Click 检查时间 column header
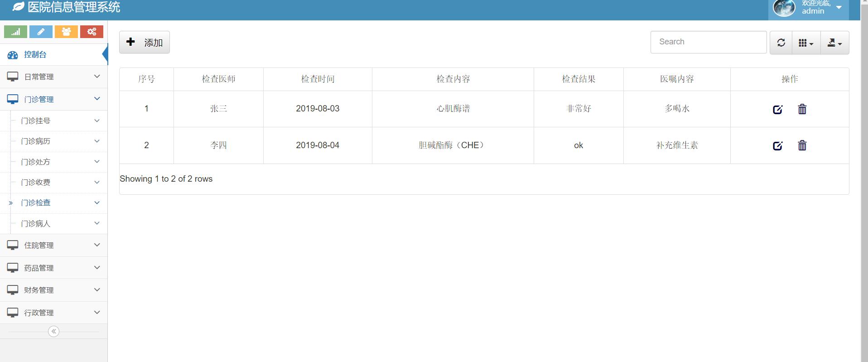 tap(318, 79)
